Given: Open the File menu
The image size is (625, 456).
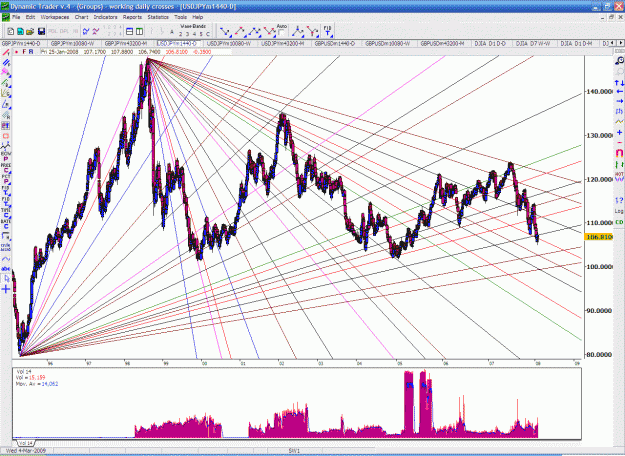Looking at the screenshot, I should 16,17.
